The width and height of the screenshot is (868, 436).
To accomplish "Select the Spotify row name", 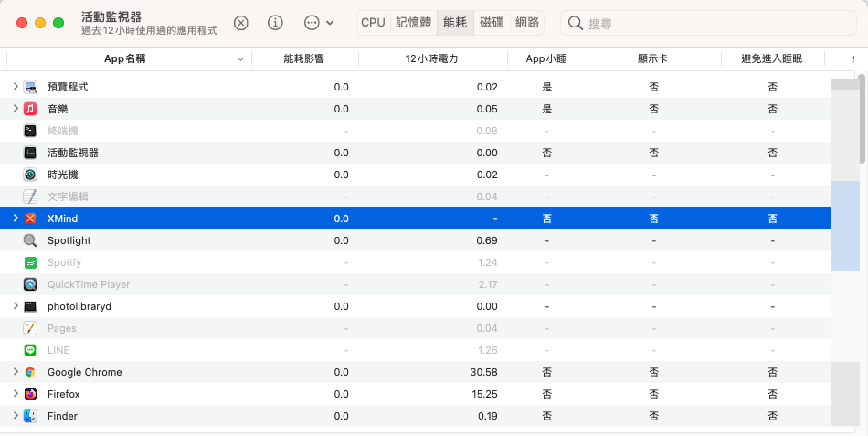I will [x=64, y=262].
